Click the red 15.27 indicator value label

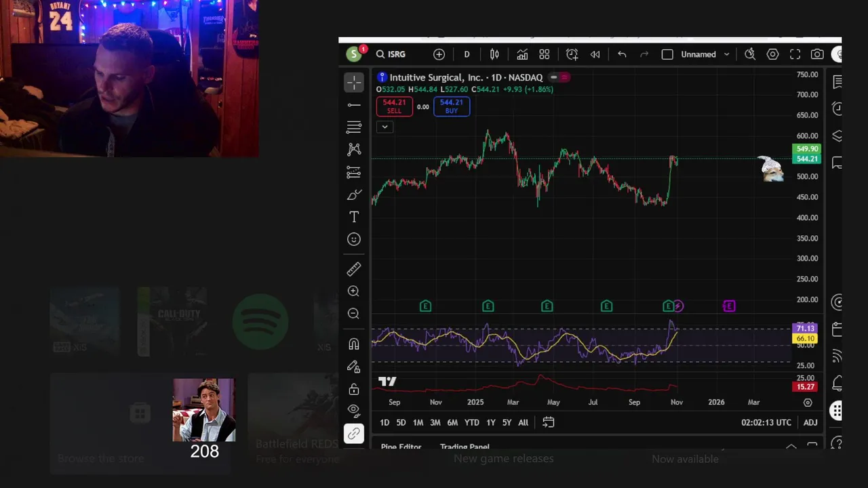click(x=805, y=387)
